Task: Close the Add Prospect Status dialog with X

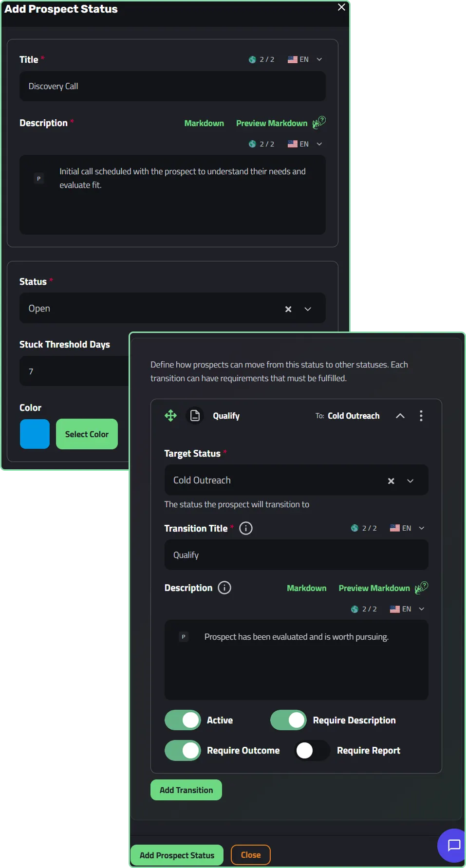Action: tap(341, 7)
